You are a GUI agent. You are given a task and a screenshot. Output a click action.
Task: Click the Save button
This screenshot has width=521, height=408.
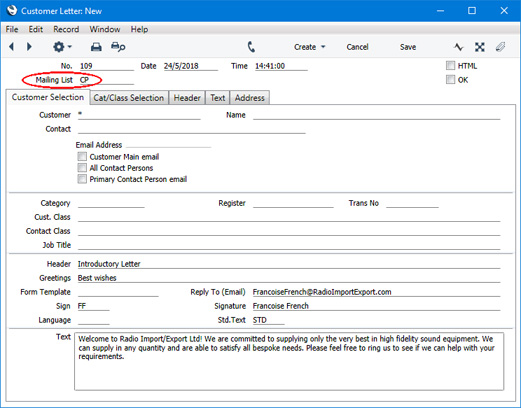coord(408,47)
